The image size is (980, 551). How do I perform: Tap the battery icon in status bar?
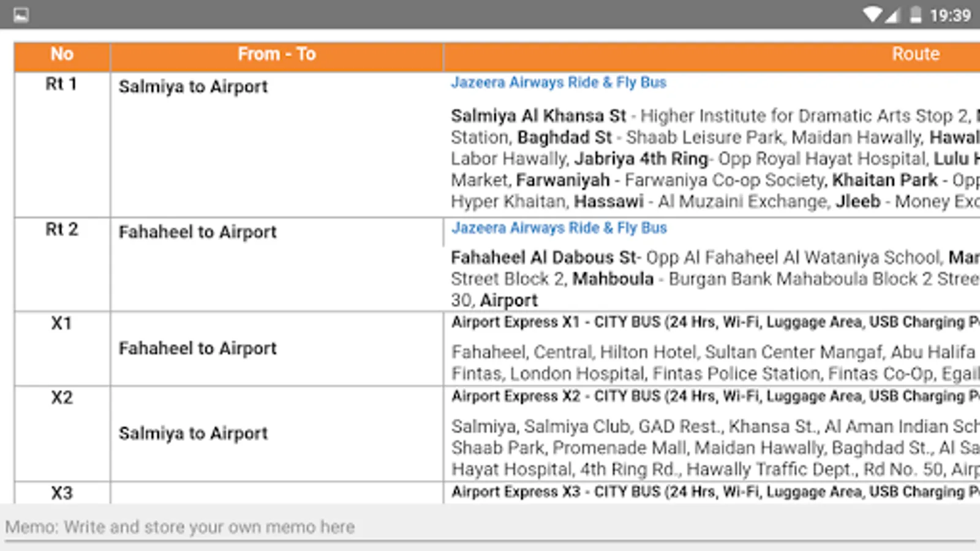pos(915,15)
